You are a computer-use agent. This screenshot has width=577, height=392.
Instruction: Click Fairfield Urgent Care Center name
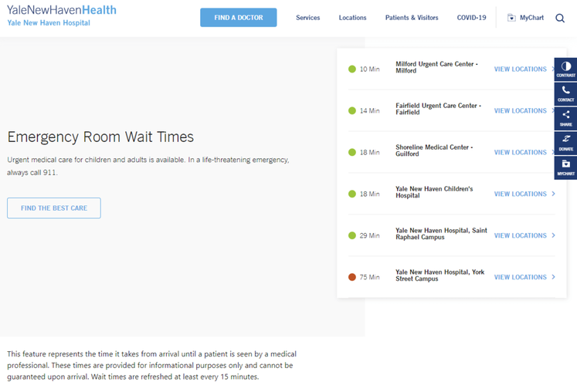click(x=438, y=109)
